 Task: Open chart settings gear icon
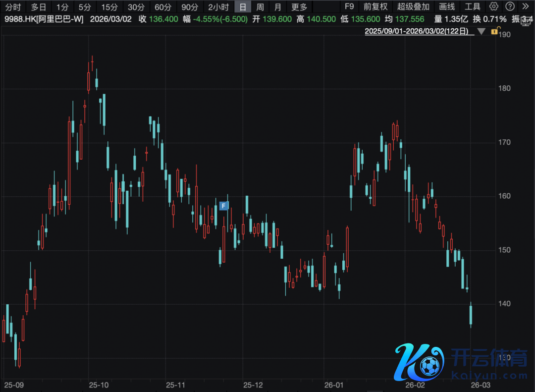coord(493,6)
